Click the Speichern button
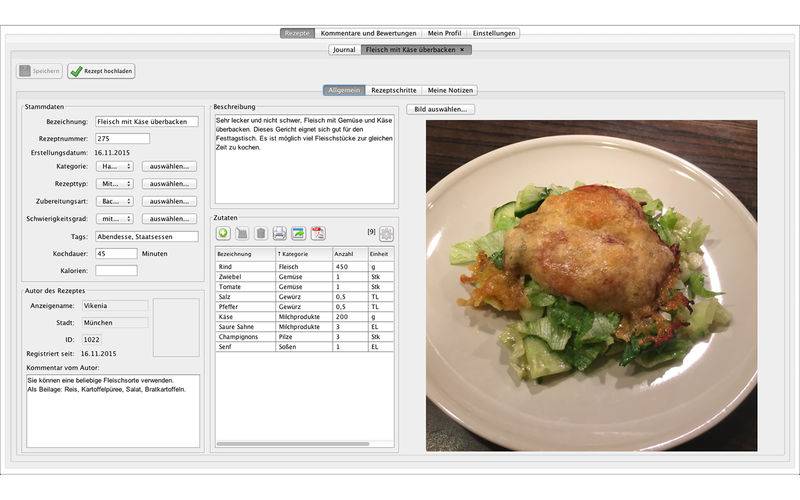The image size is (800, 500). pyautogui.click(x=40, y=71)
